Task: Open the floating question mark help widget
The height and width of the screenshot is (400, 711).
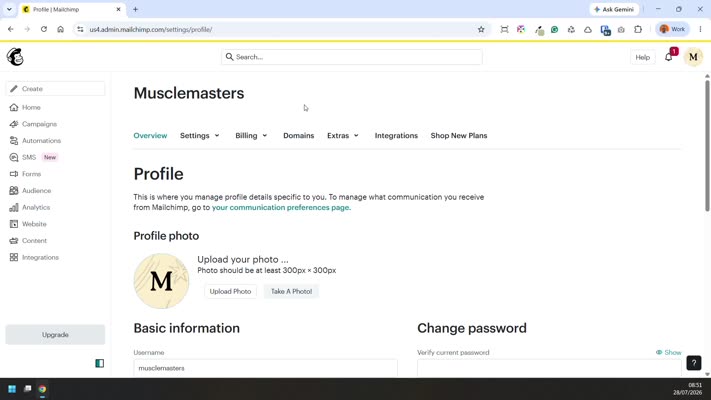Action: (694, 363)
